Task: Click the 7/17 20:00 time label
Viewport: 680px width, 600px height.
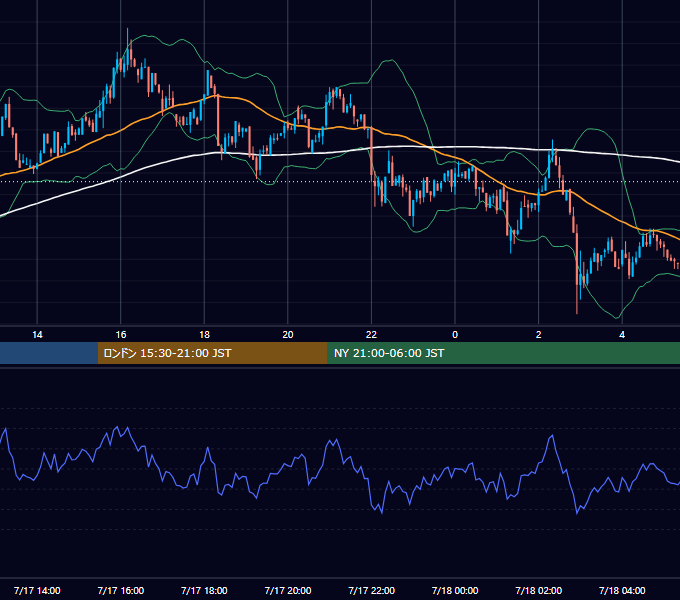Action: tap(288, 590)
